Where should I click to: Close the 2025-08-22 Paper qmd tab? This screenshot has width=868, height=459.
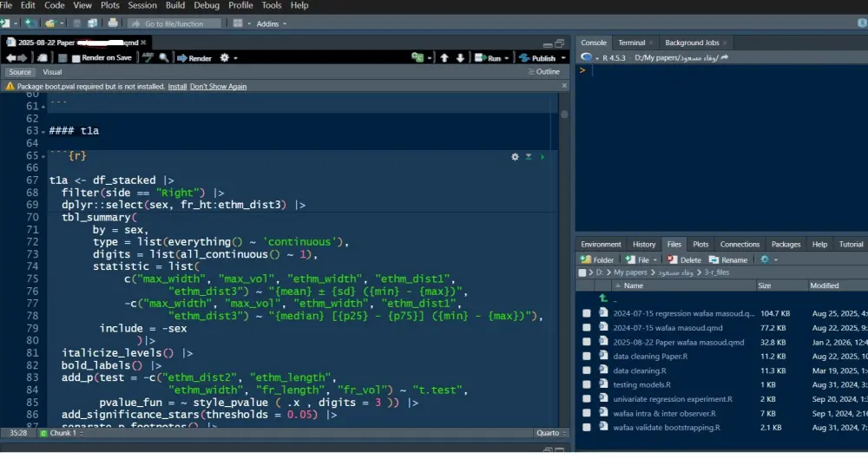click(x=143, y=42)
